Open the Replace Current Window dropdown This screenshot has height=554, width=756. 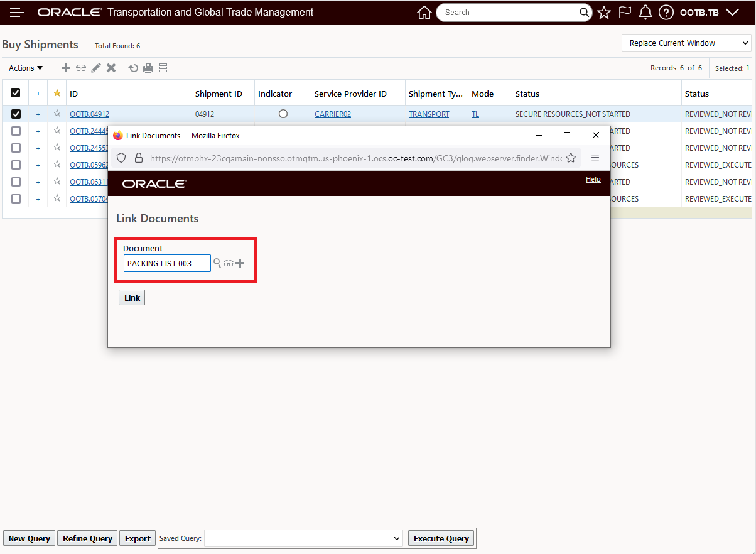point(686,43)
